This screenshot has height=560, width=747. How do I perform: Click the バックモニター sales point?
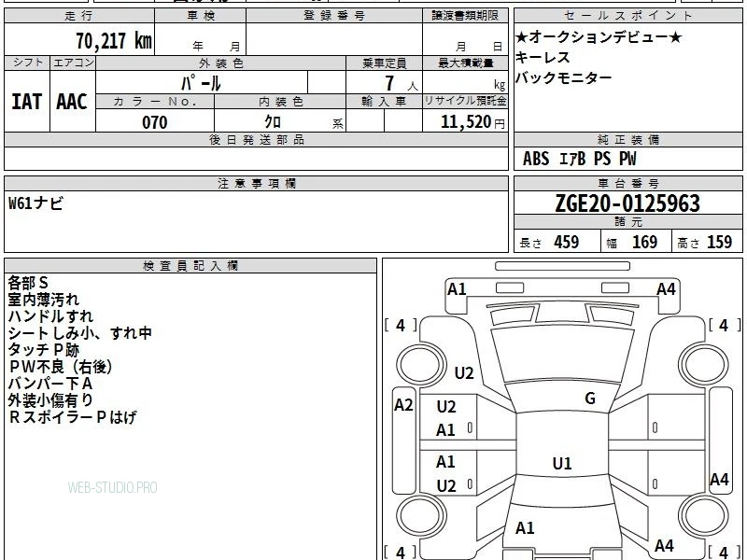point(564,77)
